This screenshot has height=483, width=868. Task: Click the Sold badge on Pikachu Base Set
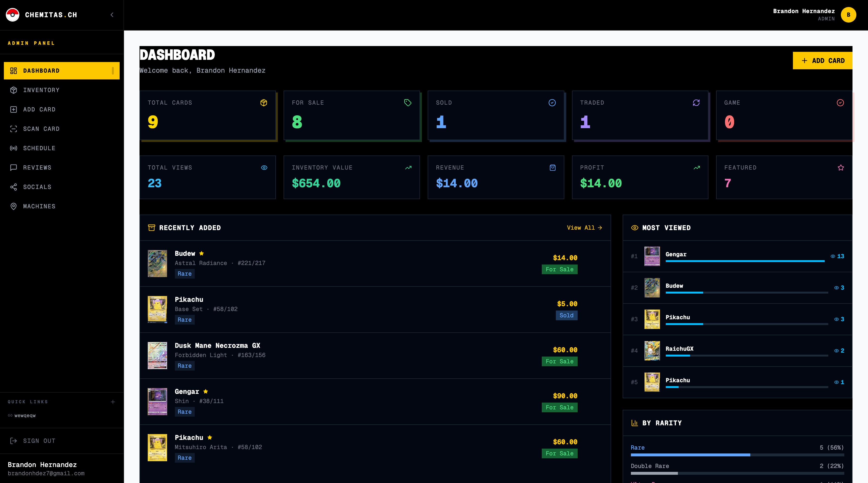[566, 315]
